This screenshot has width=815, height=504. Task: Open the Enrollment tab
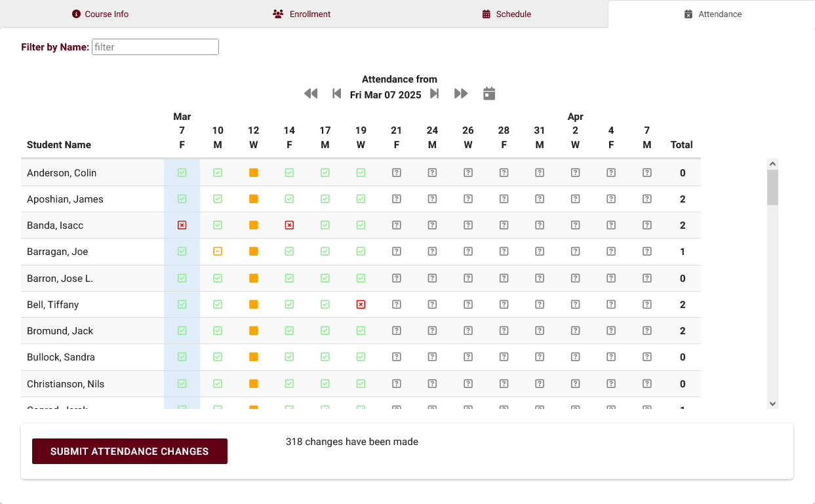coord(302,14)
